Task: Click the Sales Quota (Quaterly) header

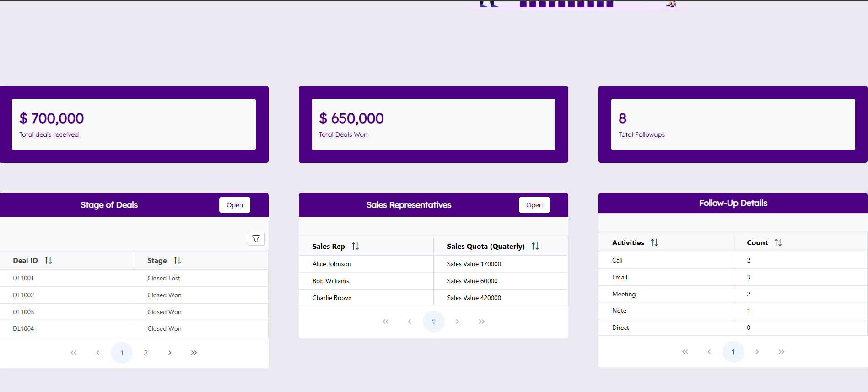Action: click(501, 246)
